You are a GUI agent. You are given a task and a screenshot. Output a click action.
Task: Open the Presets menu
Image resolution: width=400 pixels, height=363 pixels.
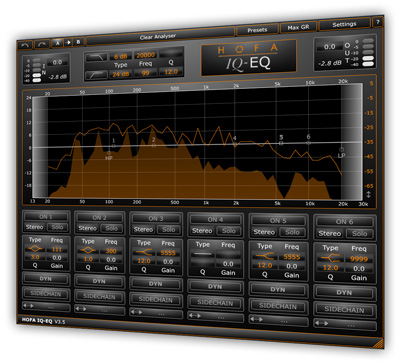[x=257, y=30]
